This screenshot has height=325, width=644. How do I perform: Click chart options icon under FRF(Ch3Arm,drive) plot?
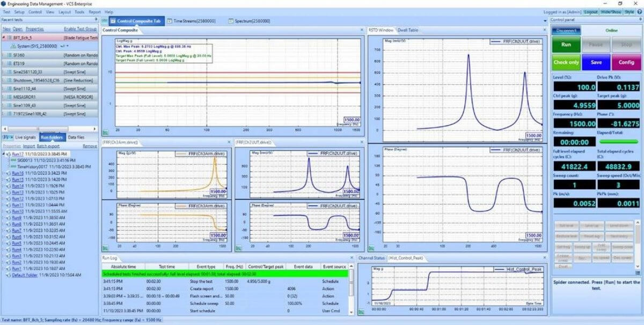coord(105,247)
